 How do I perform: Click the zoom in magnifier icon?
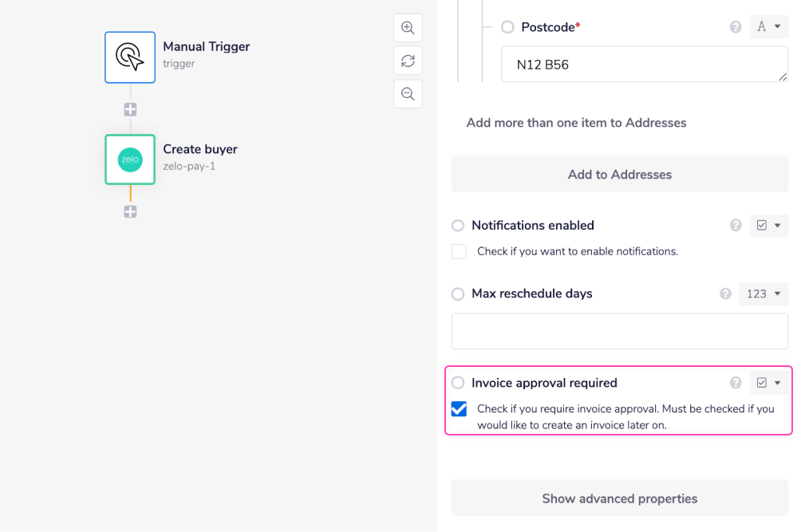408,28
